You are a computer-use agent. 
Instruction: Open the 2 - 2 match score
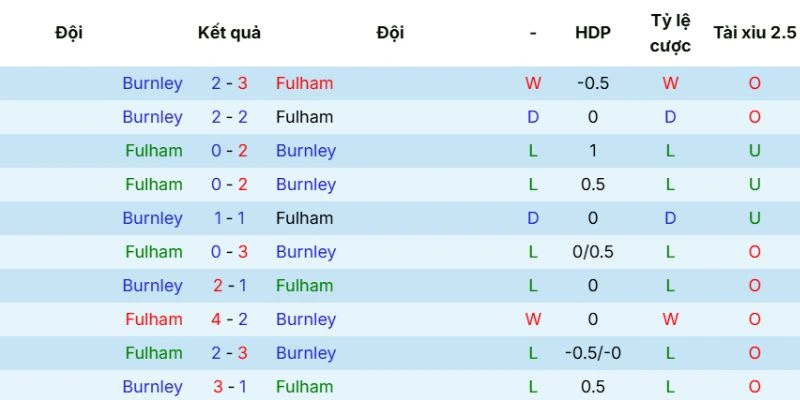tap(229, 117)
